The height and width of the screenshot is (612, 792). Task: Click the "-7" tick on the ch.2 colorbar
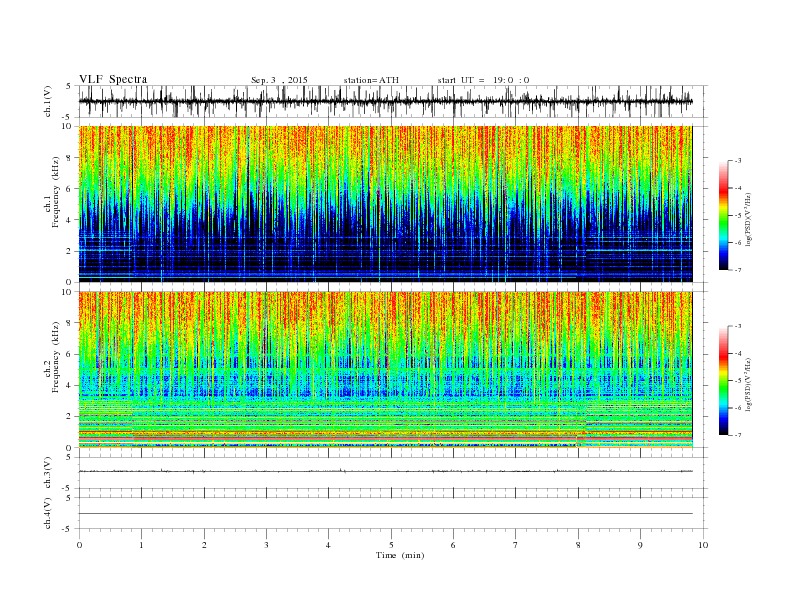[x=738, y=435]
